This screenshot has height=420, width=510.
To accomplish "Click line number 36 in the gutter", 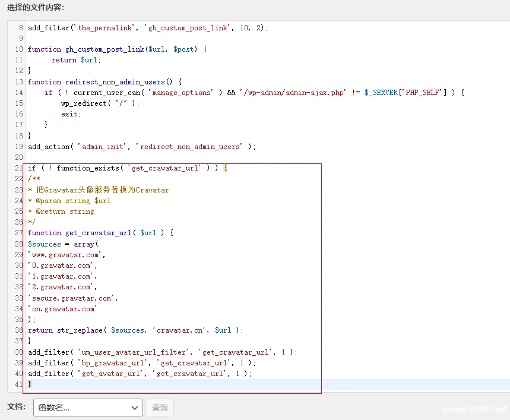I will pyautogui.click(x=19, y=330).
